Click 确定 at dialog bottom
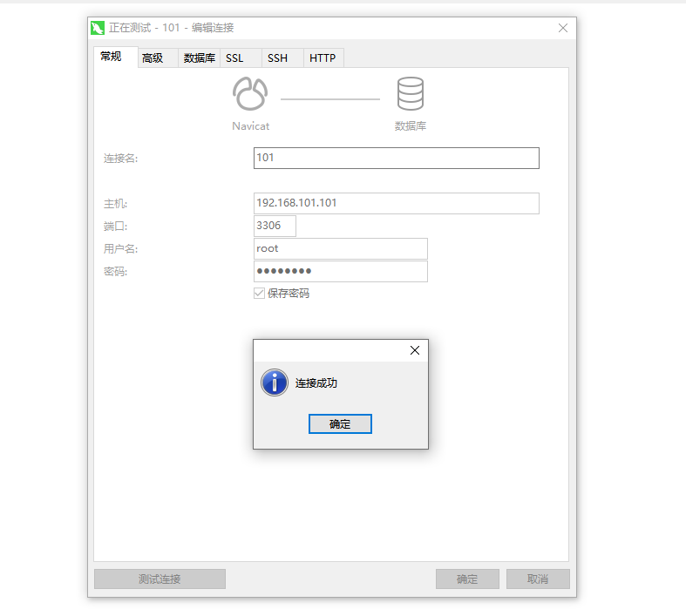Image resolution: width=686 pixels, height=616 pixels. tap(467, 579)
